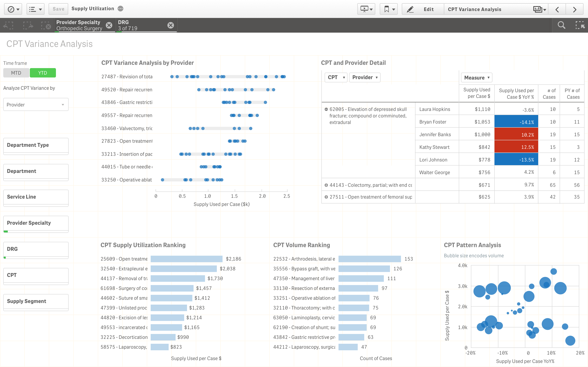The height and width of the screenshot is (367, 588).
Task: Click the display/screen view icon
Action: pos(364,9)
